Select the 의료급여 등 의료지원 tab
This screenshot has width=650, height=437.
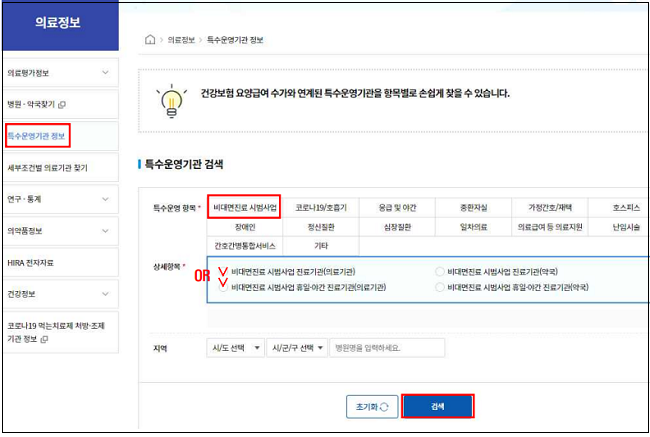[x=550, y=227]
